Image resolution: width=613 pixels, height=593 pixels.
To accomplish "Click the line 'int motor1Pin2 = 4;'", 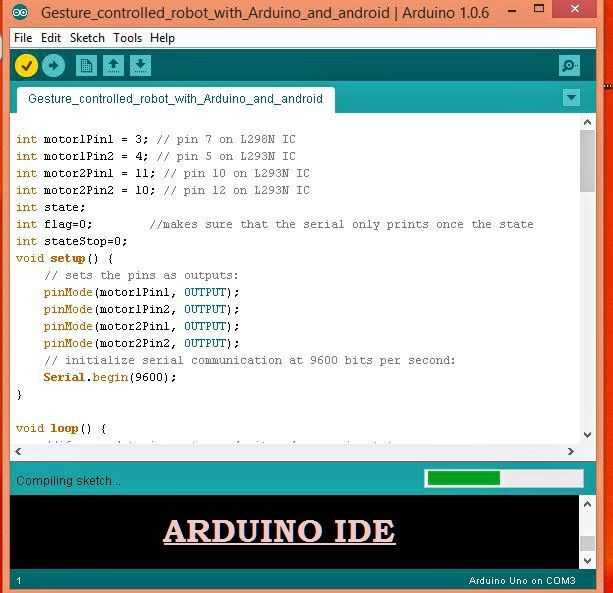I will (x=156, y=156).
